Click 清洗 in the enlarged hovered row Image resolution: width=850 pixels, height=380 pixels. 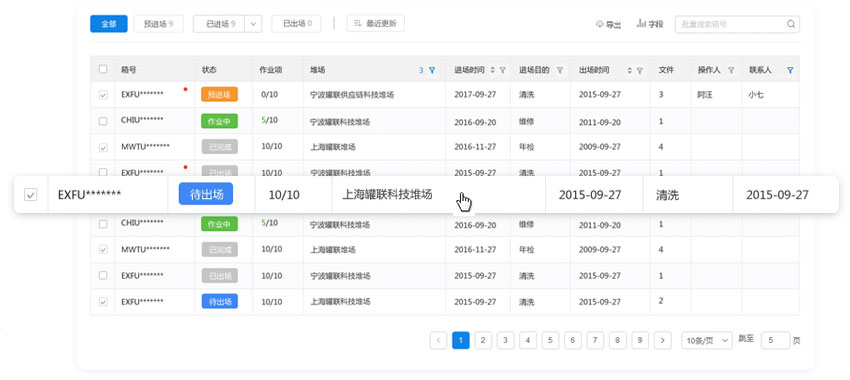click(667, 195)
